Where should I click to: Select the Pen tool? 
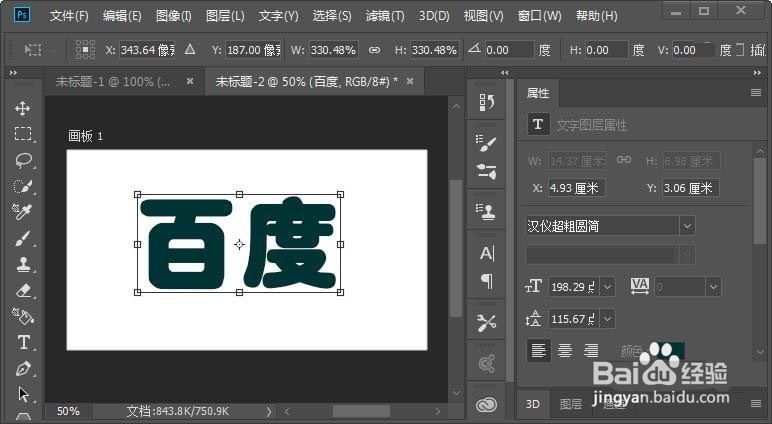pyautogui.click(x=23, y=368)
